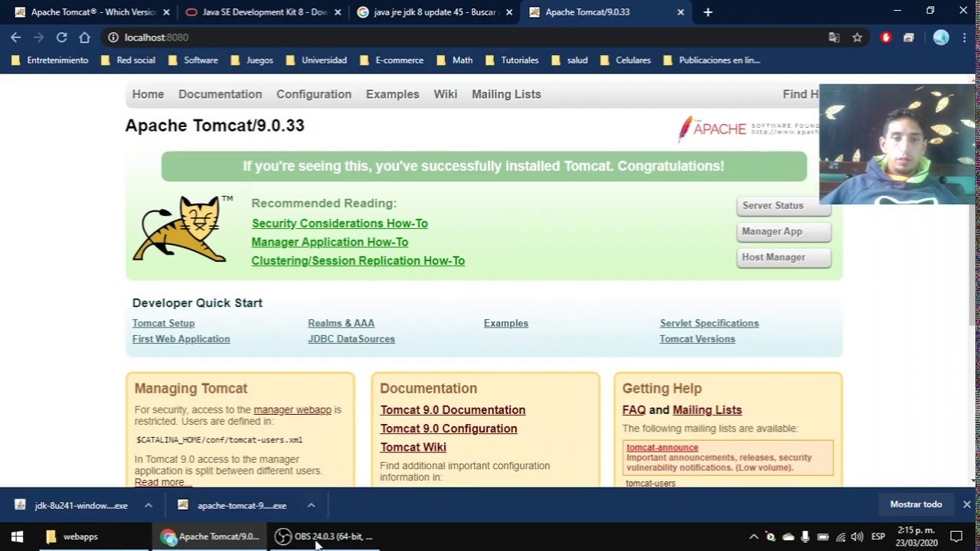Open the Red social bookmarks folder
980x551 pixels.
click(128, 60)
